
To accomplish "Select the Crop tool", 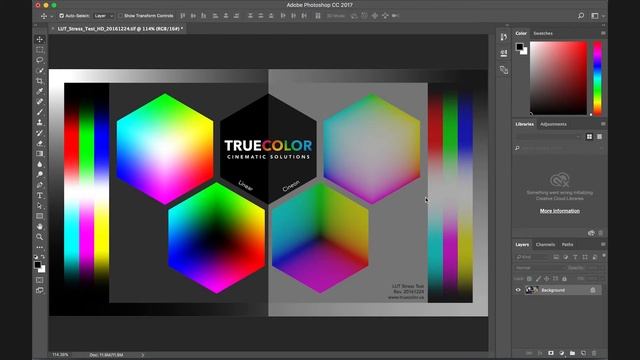I will click(40, 81).
